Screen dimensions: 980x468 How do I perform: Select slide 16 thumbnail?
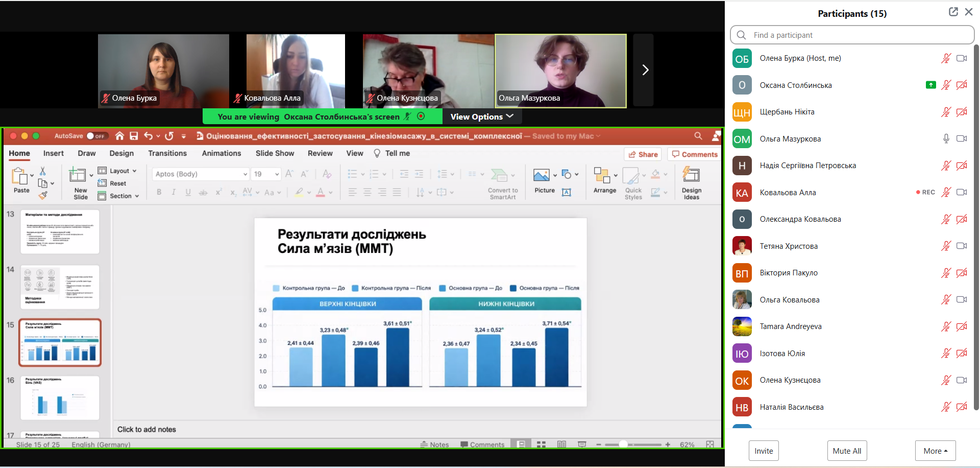[x=60, y=398]
